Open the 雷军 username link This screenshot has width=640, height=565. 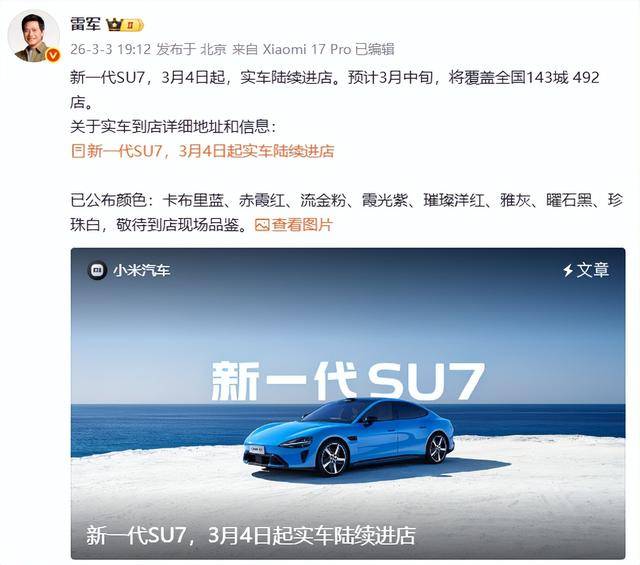[x=85, y=24]
